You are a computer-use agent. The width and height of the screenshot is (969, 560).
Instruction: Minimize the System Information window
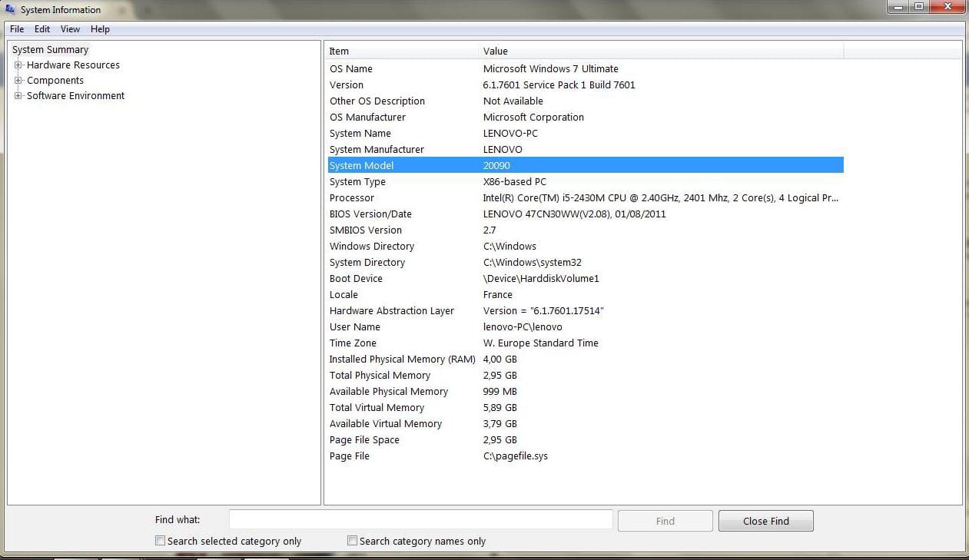click(898, 7)
